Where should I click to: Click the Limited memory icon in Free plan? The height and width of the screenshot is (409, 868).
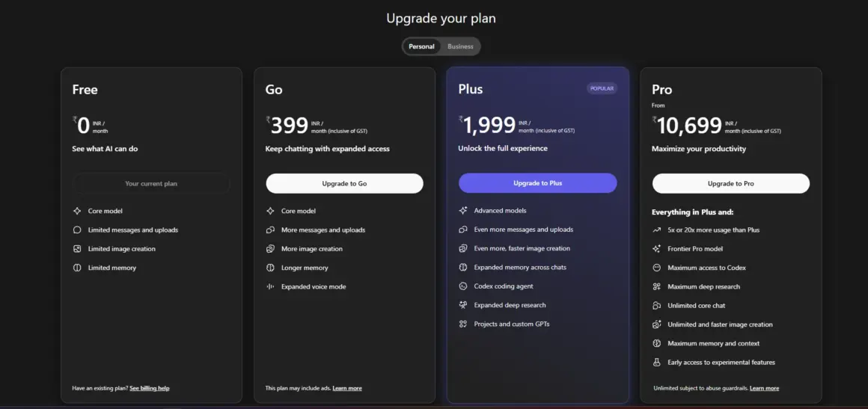[77, 268]
